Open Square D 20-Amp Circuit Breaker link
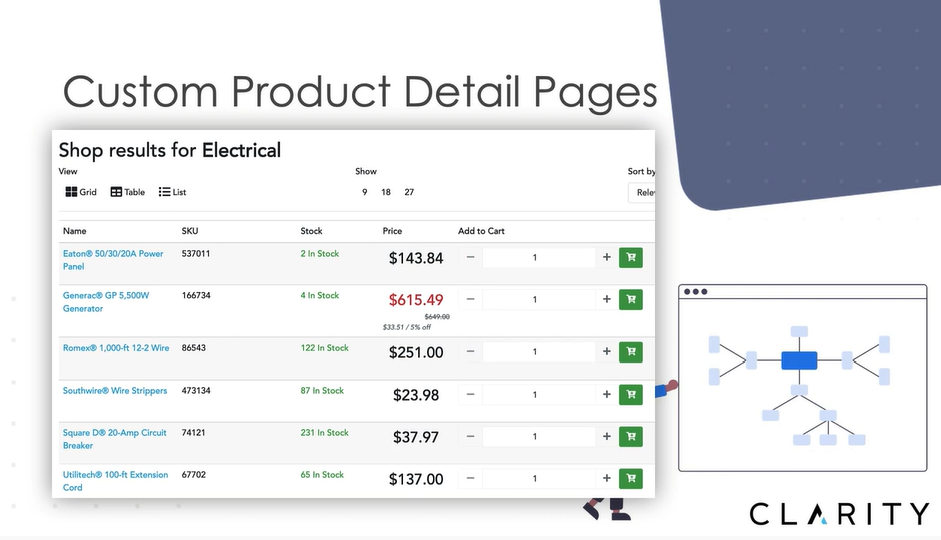Image resolution: width=941 pixels, height=540 pixels. pyautogui.click(x=114, y=439)
